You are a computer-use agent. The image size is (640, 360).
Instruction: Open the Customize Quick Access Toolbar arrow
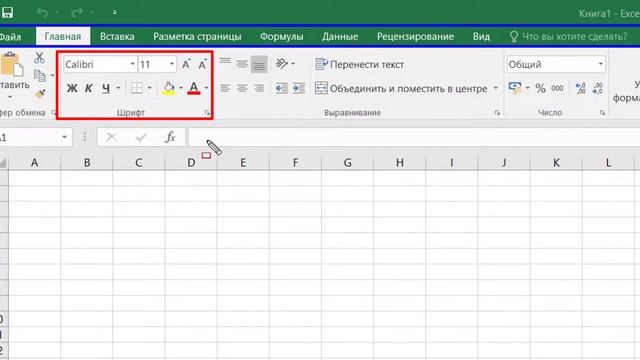click(x=115, y=13)
